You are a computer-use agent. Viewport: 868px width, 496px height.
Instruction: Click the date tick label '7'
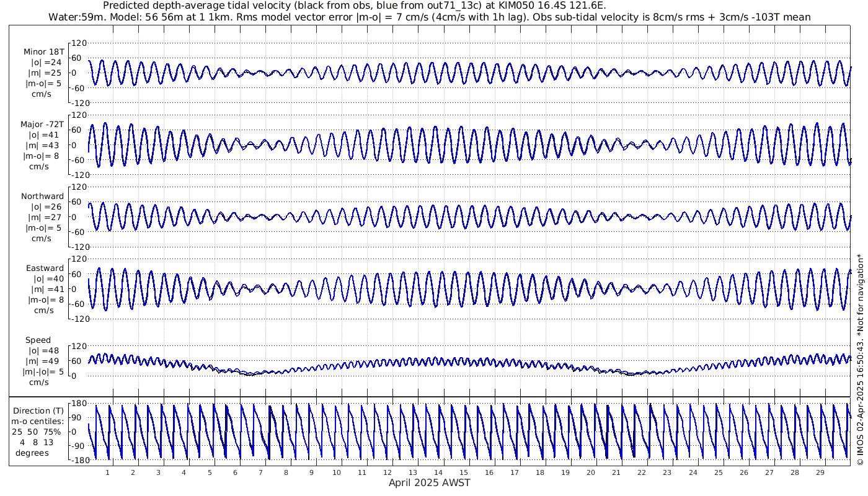(x=260, y=472)
